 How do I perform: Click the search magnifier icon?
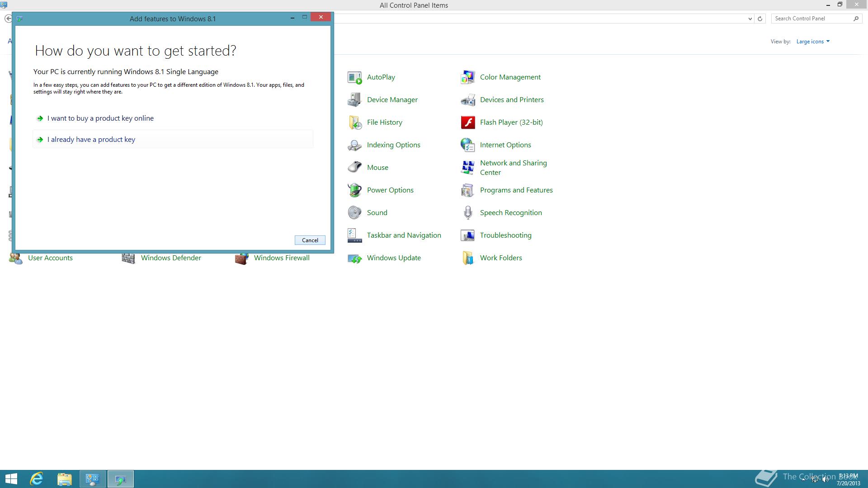(x=856, y=19)
